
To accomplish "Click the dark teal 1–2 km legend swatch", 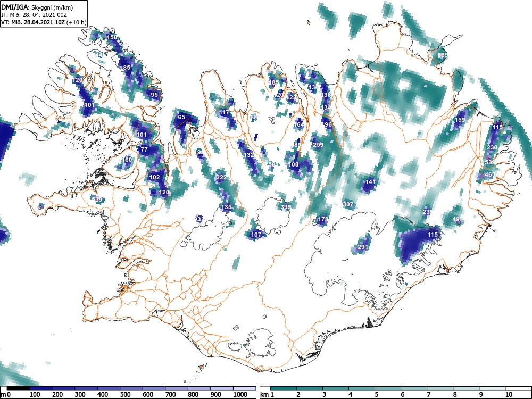I will pos(284,388).
